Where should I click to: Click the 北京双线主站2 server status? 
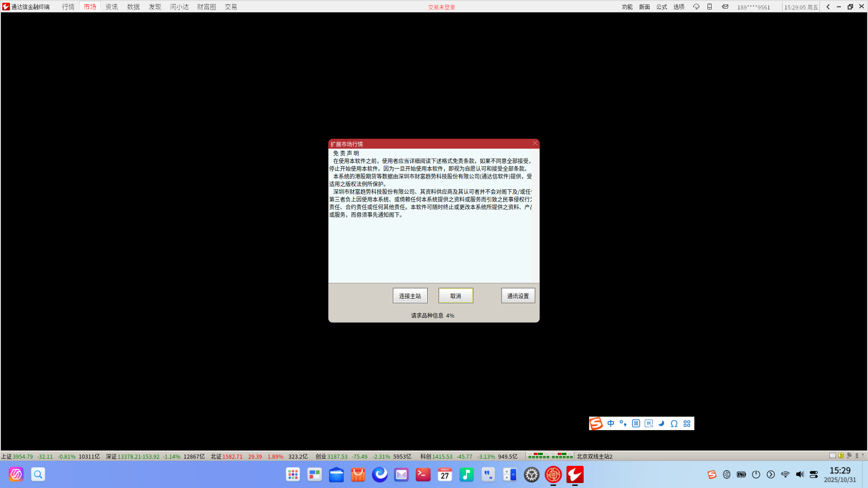[x=594, y=456]
